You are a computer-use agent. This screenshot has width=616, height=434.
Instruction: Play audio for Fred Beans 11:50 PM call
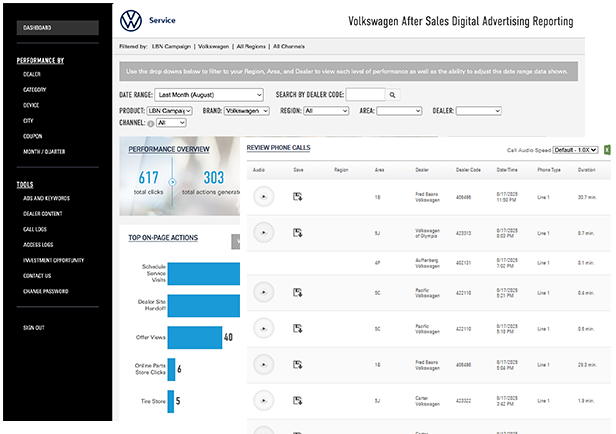coord(264,196)
